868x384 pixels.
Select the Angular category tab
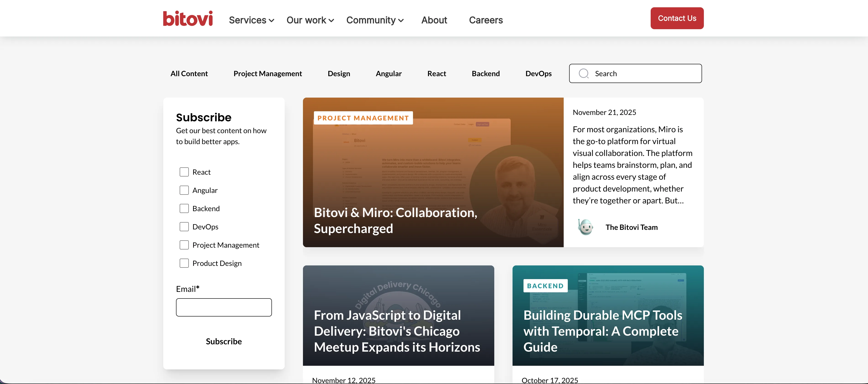tap(389, 73)
